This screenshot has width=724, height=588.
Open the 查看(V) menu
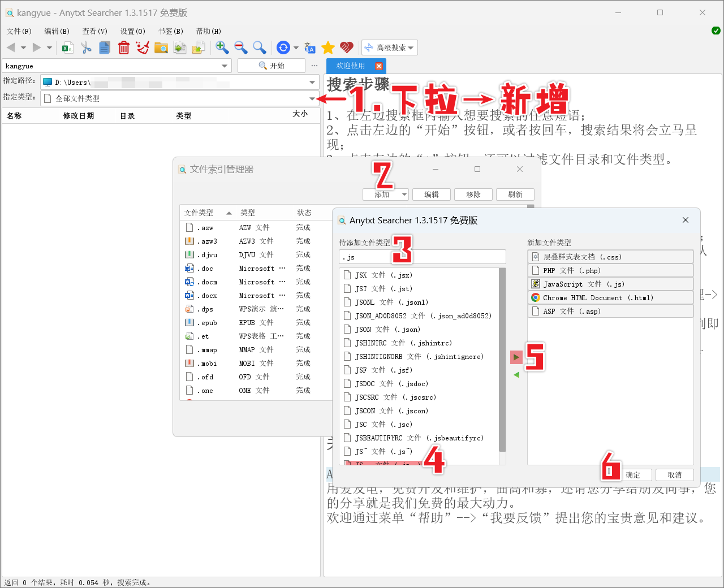click(x=95, y=31)
